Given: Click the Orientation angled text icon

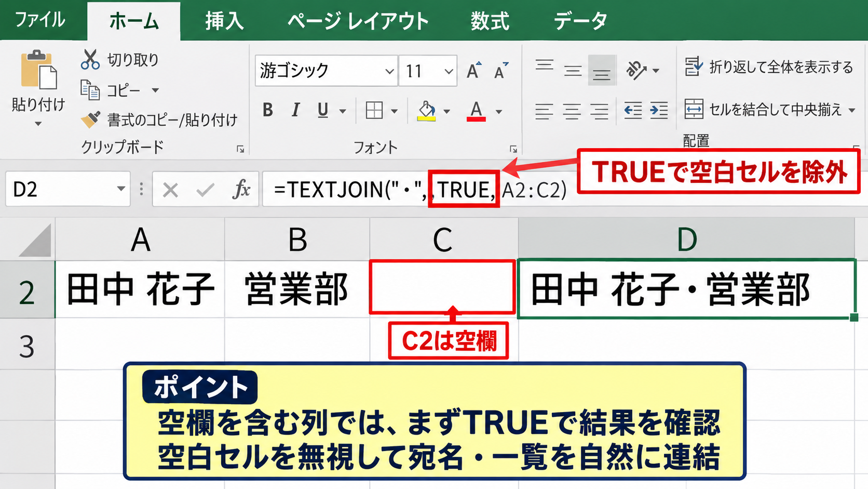Looking at the screenshot, I should click(x=636, y=70).
